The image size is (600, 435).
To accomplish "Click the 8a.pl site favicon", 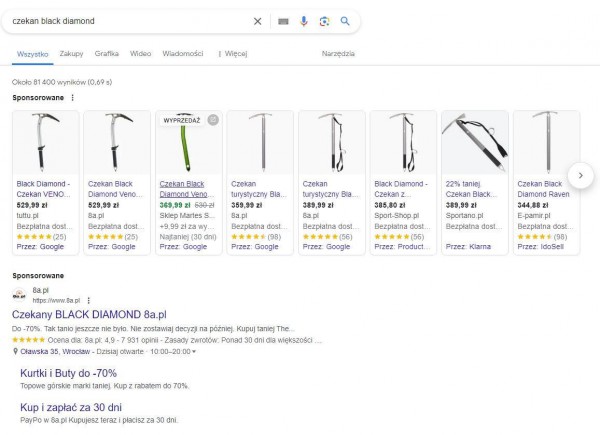I will click(19, 295).
